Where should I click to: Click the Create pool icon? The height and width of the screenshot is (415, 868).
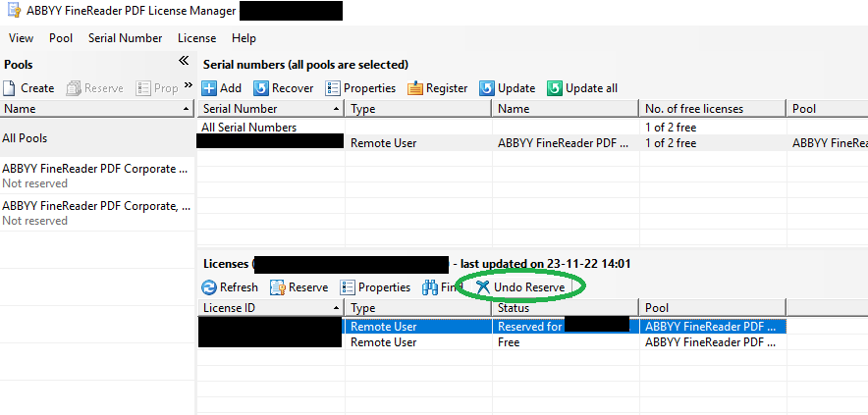pyautogui.click(x=10, y=88)
